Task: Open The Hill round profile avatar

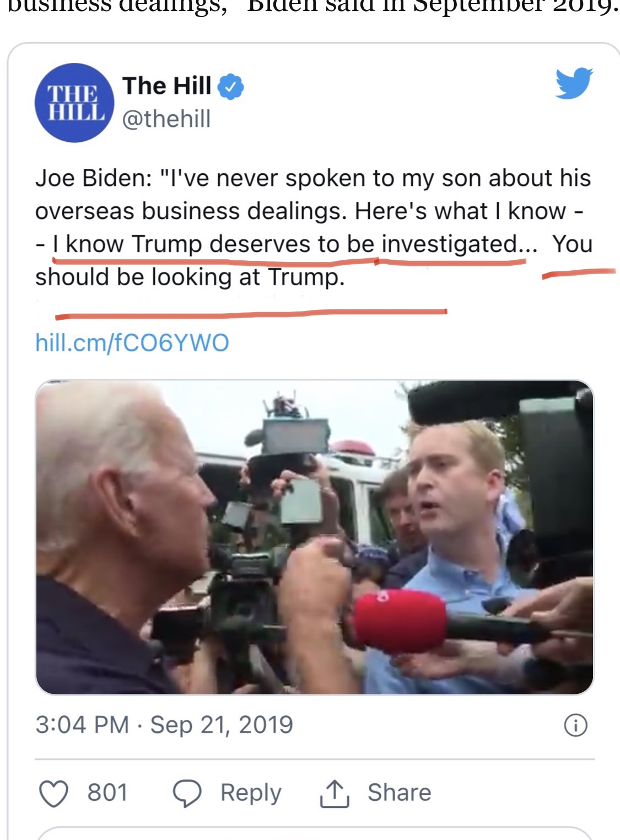Action: [74, 103]
